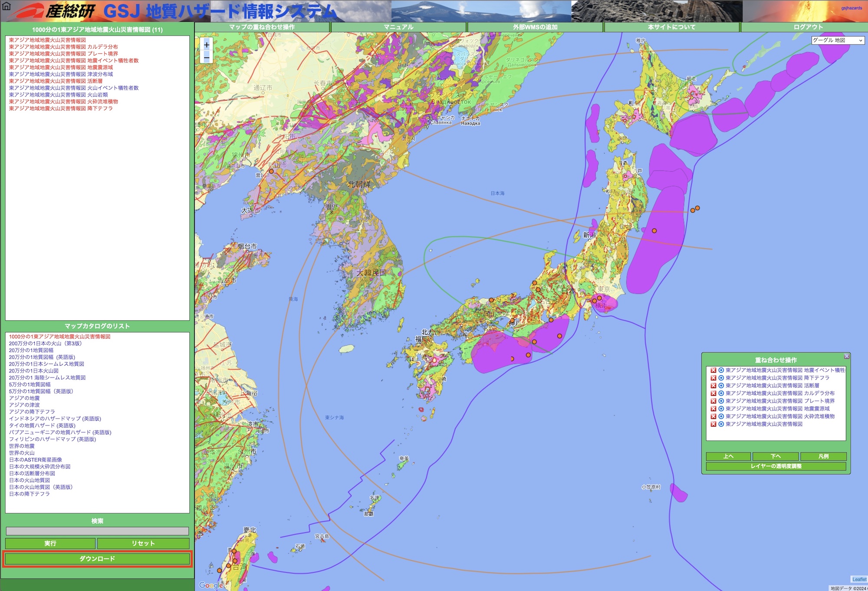
Task: Toggle visibility of the カルデラ分布 overlay layer
Action: 721,393
